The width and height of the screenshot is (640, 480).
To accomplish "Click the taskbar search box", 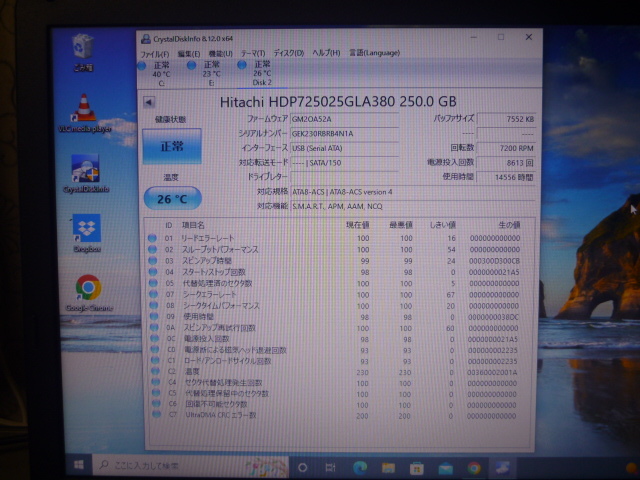I will (x=191, y=466).
